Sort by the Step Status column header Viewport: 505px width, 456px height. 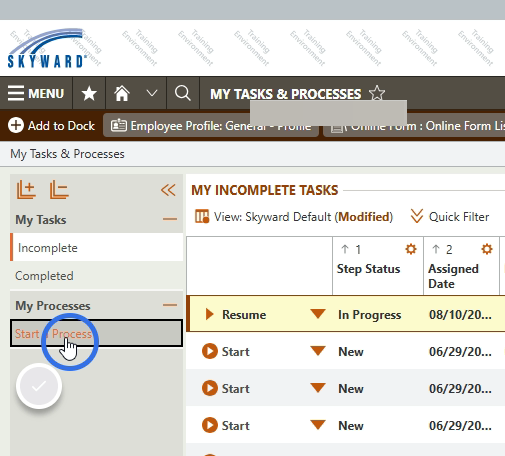368,269
